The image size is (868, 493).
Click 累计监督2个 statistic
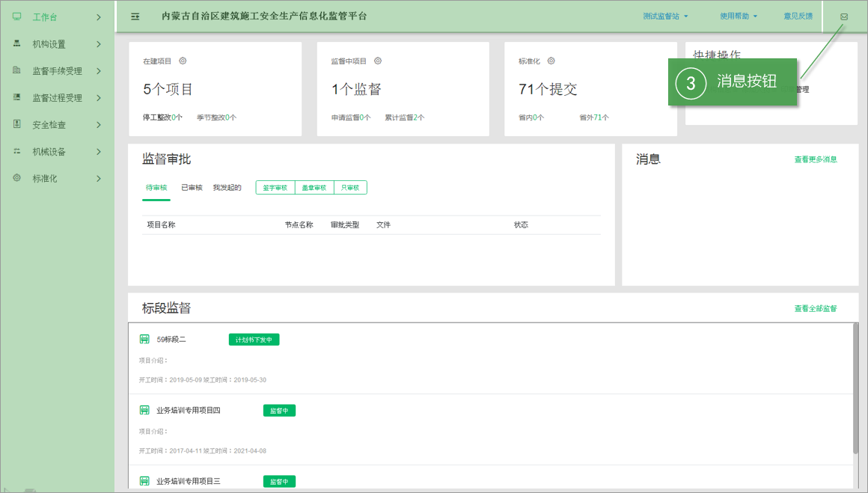[405, 117]
